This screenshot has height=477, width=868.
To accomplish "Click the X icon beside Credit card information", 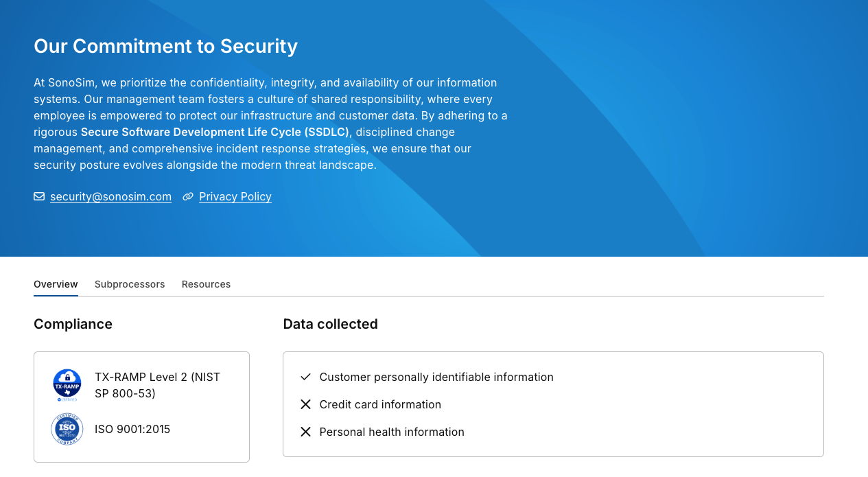I will pyautogui.click(x=306, y=404).
